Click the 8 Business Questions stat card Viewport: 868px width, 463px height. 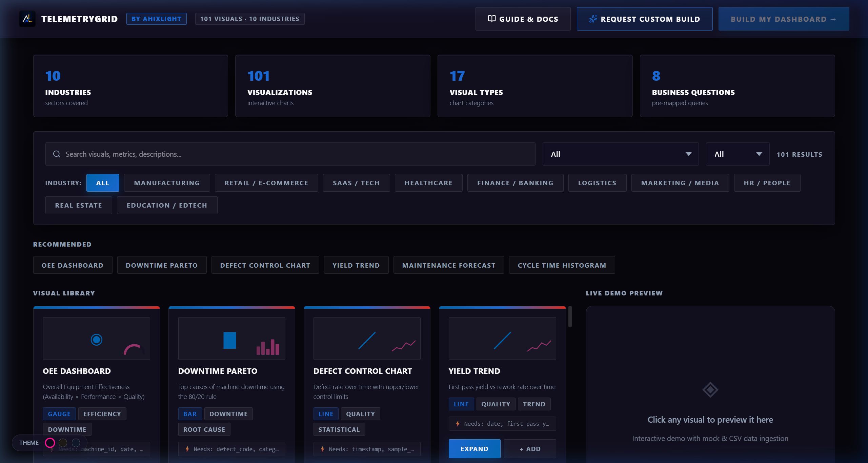(x=737, y=86)
